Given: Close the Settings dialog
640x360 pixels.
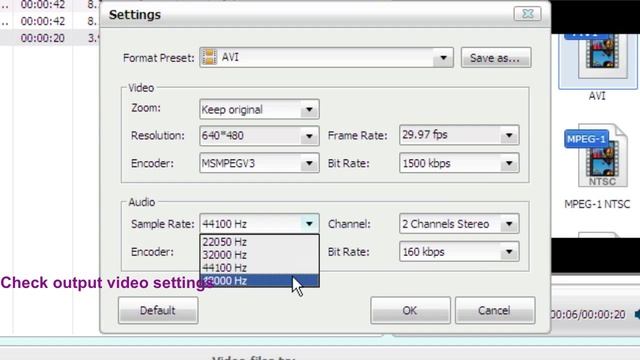Looking at the screenshot, I should (527, 14).
